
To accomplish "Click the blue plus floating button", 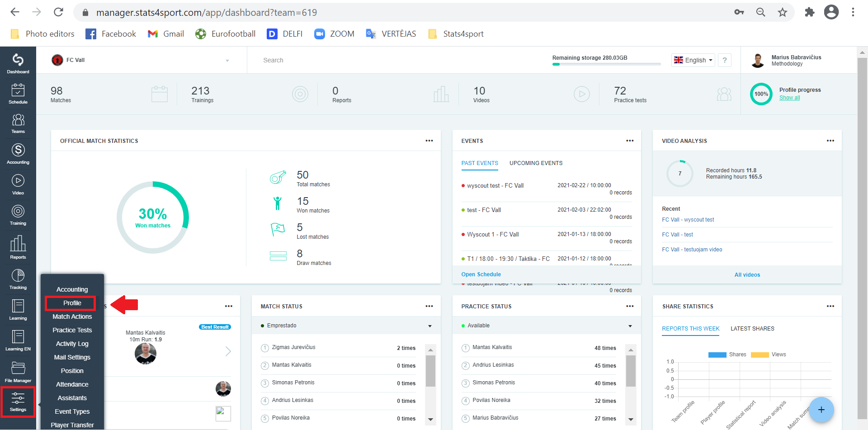I will click(x=821, y=410).
